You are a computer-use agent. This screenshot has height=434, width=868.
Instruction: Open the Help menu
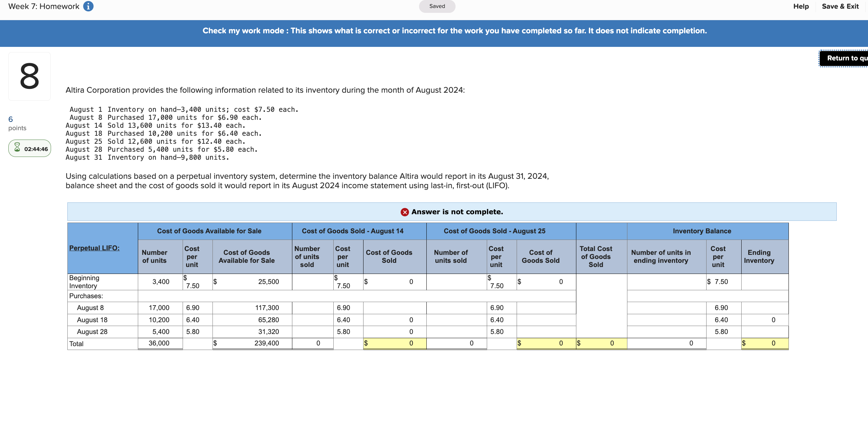click(x=801, y=6)
